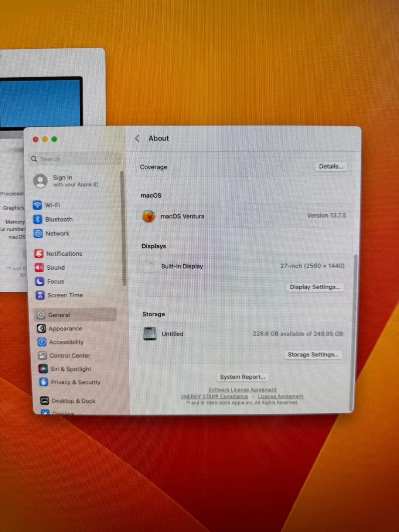
Task: Go back using the chevron beside About
Action: [137, 139]
